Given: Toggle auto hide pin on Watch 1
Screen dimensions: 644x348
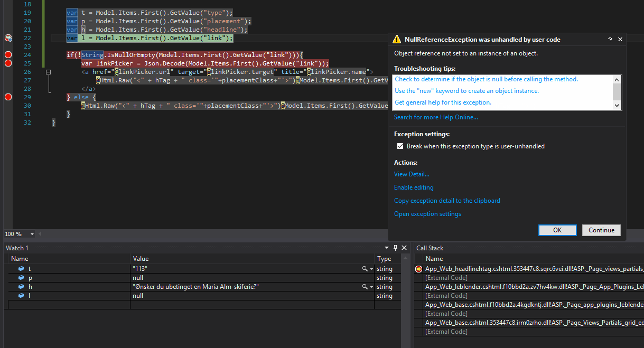Looking at the screenshot, I should point(396,248).
